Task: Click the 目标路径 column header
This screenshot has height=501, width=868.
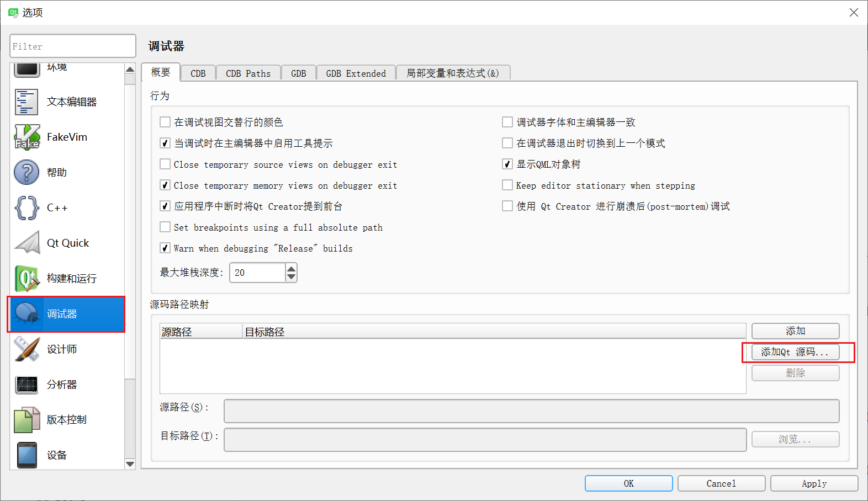Action: click(x=494, y=332)
